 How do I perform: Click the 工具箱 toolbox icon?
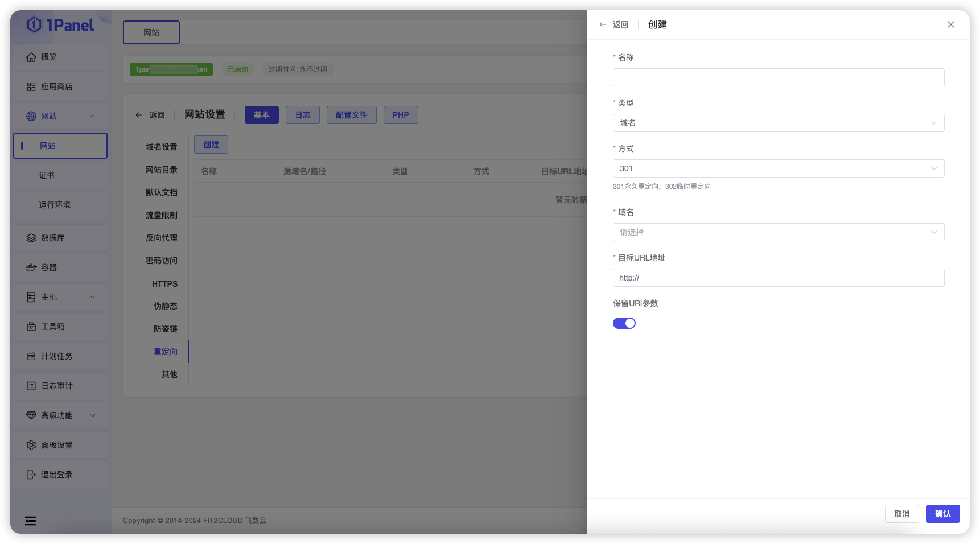[x=31, y=326]
